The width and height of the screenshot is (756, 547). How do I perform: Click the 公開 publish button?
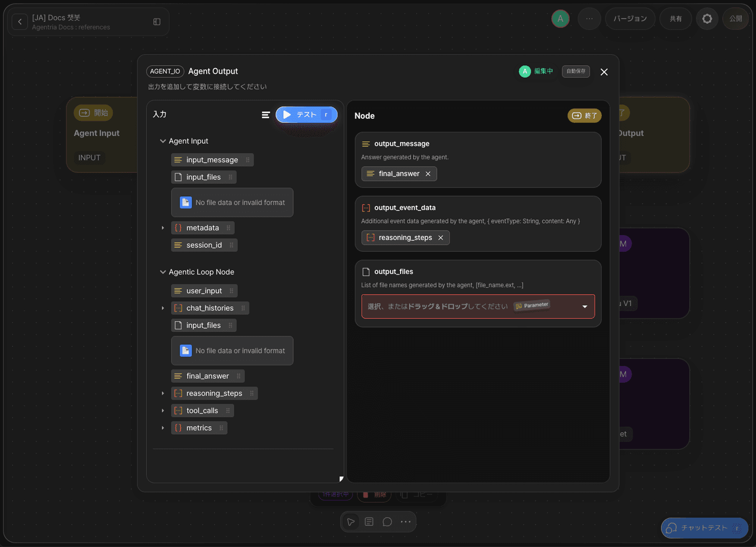click(736, 19)
